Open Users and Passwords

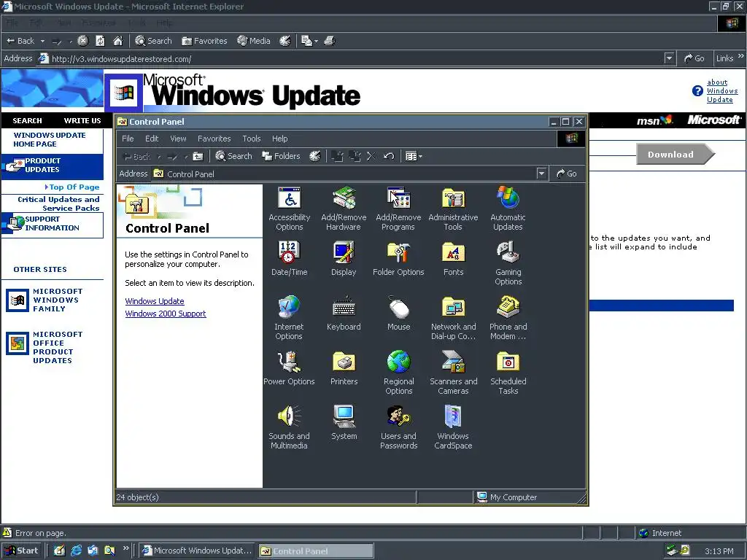pos(399,427)
